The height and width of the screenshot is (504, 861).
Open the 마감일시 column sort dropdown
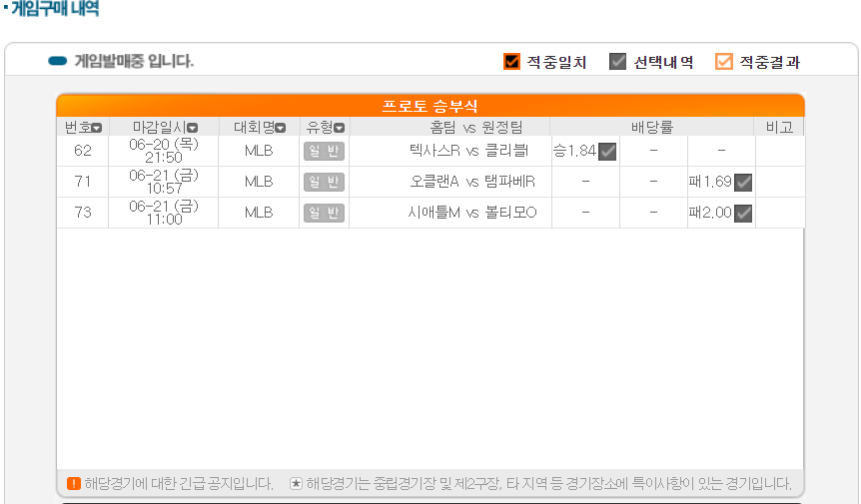192,128
